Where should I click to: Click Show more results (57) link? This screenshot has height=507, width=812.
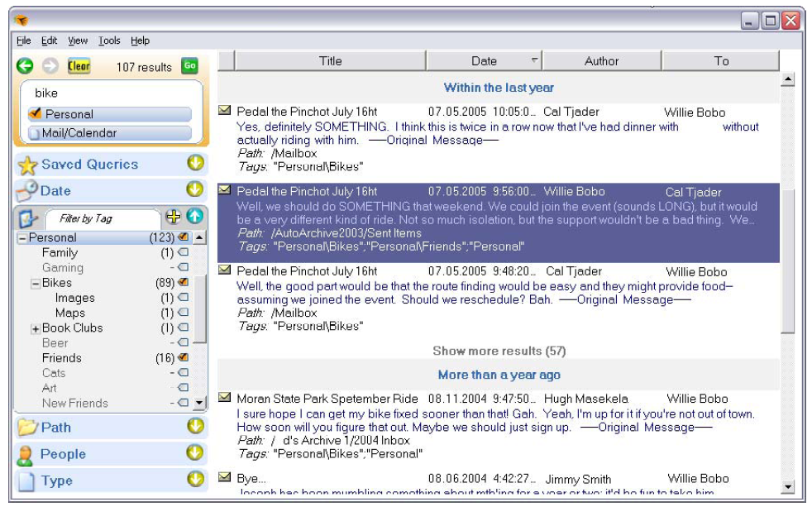tap(499, 351)
